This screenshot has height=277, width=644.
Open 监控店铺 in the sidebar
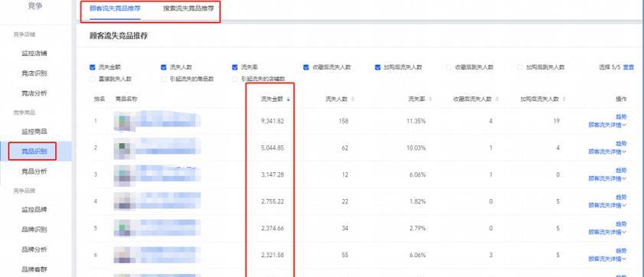[34, 54]
